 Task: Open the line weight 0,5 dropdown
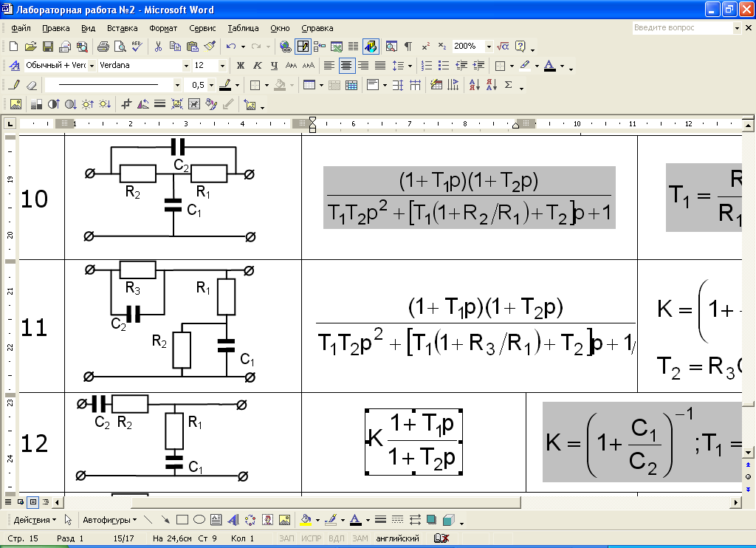coord(211,86)
